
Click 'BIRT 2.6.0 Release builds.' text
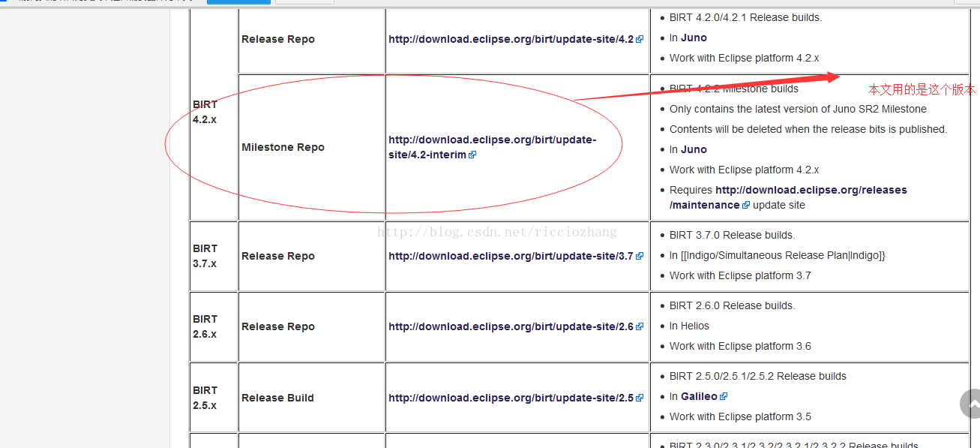pos(732,305)
